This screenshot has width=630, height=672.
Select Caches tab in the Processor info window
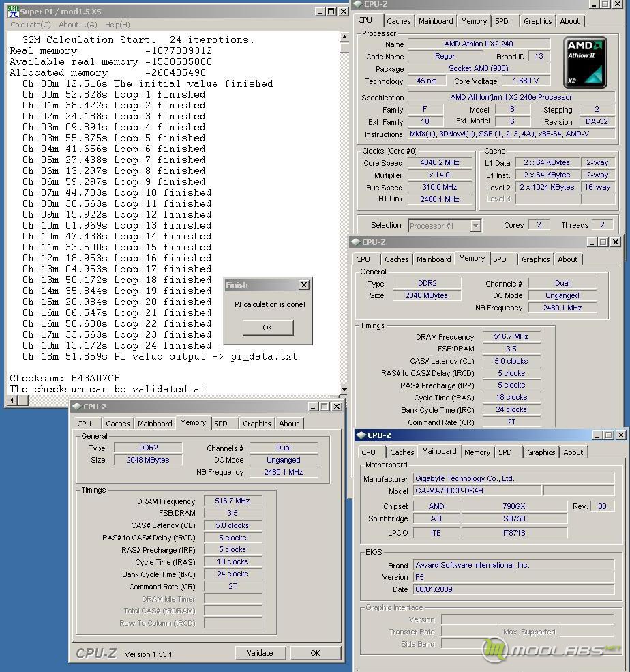(399, 21)
